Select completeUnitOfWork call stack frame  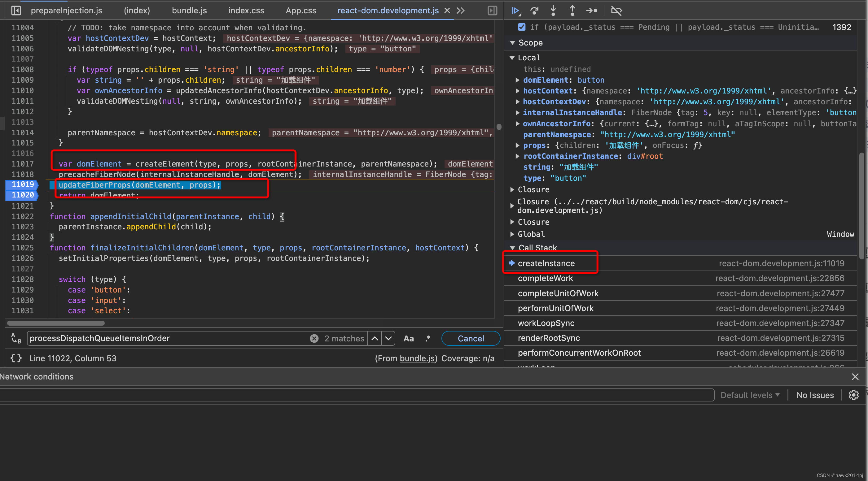pos(680,293)
